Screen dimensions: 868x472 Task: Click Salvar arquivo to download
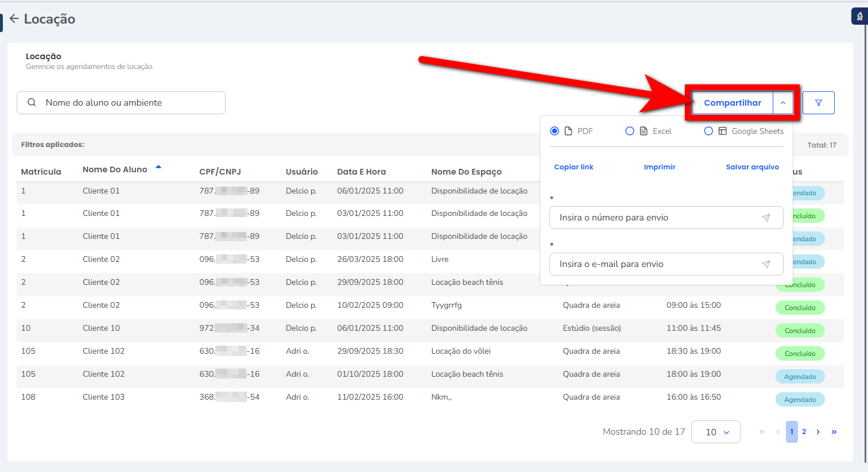click(752, 167)
